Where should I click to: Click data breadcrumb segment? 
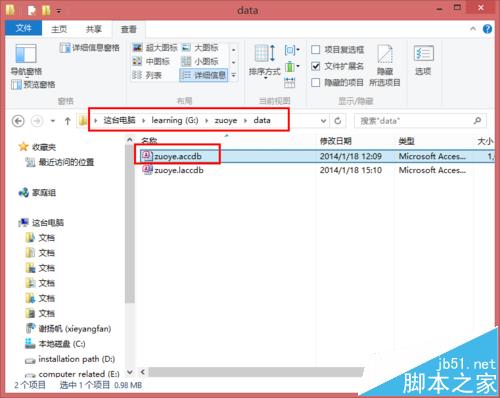262,120
